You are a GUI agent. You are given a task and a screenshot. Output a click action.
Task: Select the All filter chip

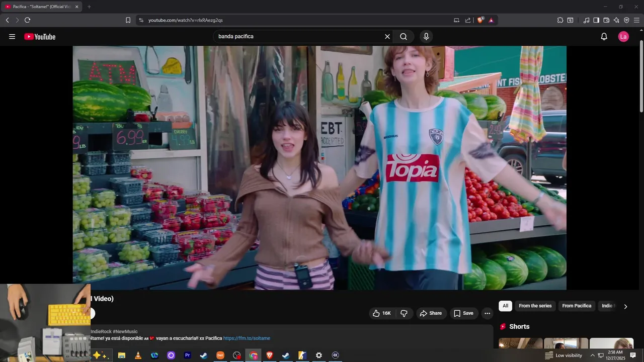point(505,306)
